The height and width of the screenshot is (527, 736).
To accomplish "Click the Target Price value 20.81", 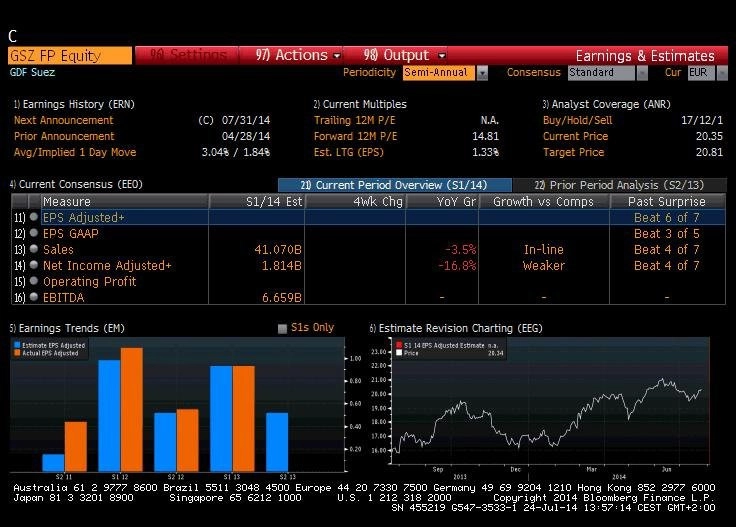I will 709,152.
